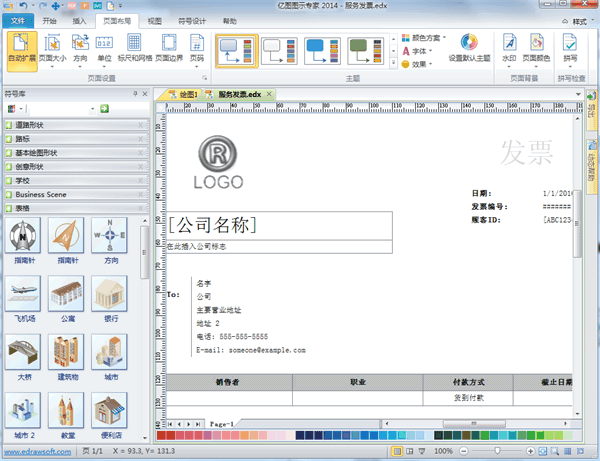Click the green search go arrow in 符号库
600x461 pixels.
coord(104,109)
